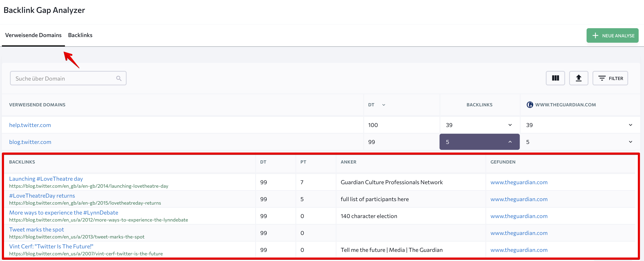Click anchor text 140 character election
Image resolution: width=644 pixels, height=261 pixels.
pyautogui.click(x=369, y=216)
